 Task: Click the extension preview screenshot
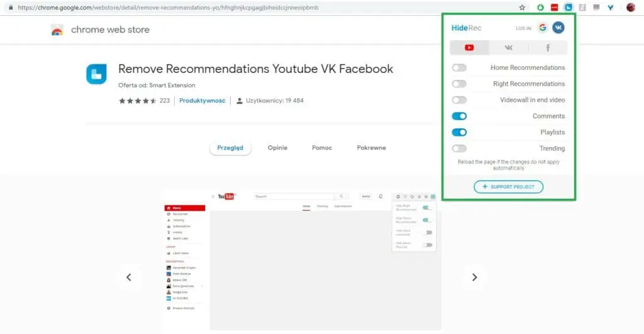pyautogui.click(x=302, y=260)
